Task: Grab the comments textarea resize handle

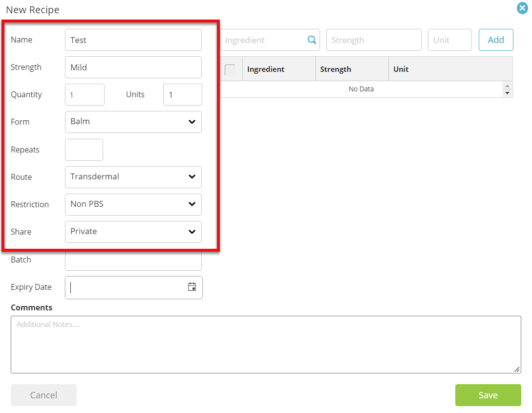Action: (x=517, y=369)
